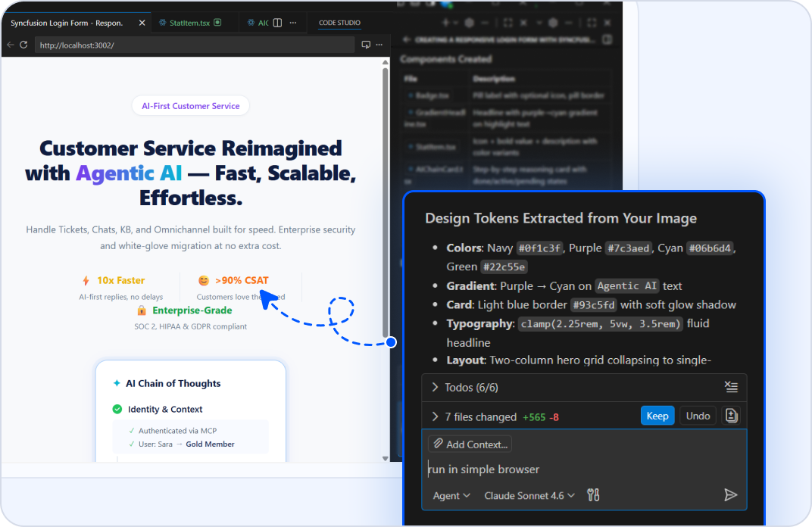Click the Add Context button
The image size is (812, 527).
click(x=470, y=444)
